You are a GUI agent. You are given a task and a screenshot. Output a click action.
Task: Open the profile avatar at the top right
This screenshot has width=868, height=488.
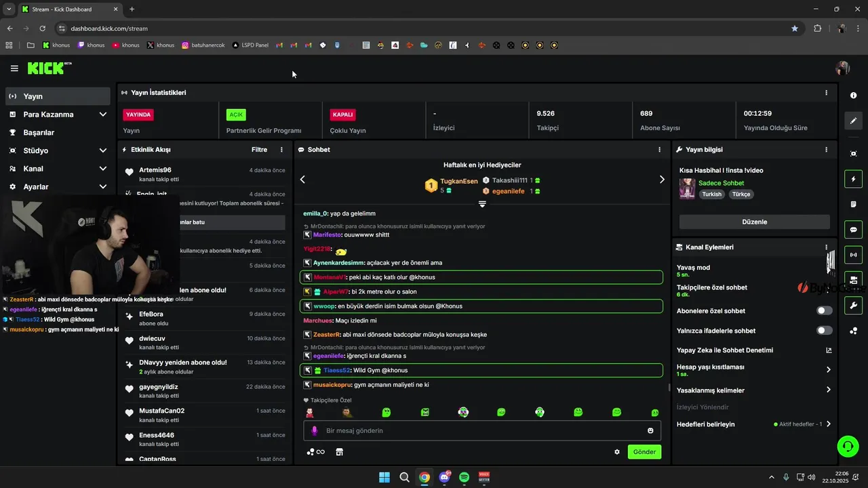coord(843,68)
